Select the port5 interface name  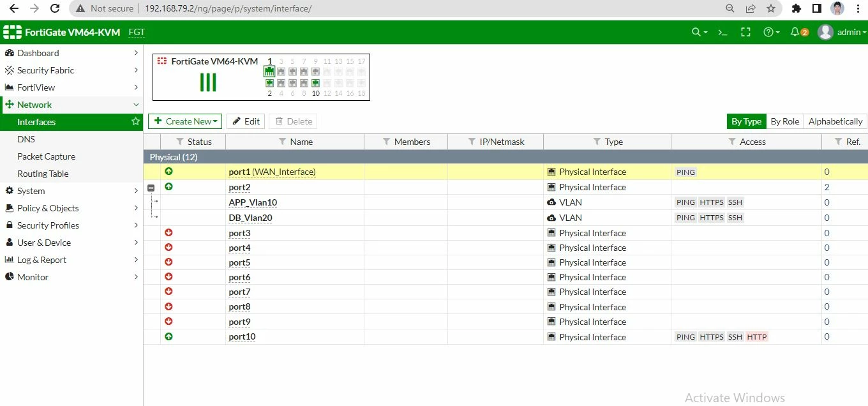(x=239, y=262)
